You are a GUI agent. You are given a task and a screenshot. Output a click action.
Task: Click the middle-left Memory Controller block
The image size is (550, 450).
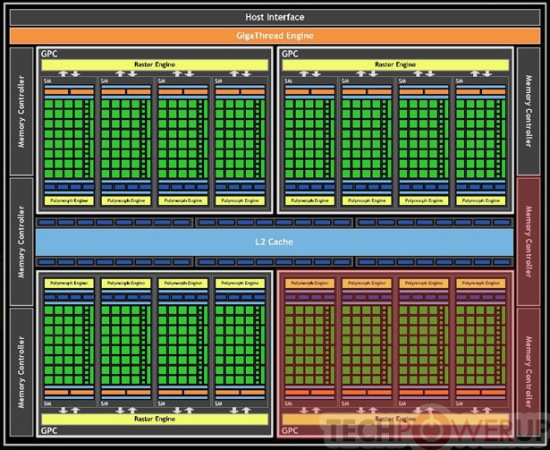[21, 242]
